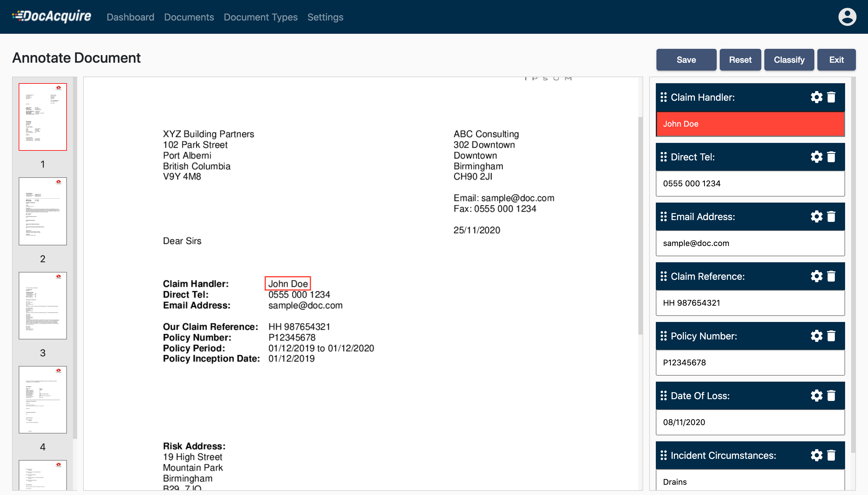868x495 pixels.
Task: Click drag handle beside Direct Tel label
Action: coord(663,157)
